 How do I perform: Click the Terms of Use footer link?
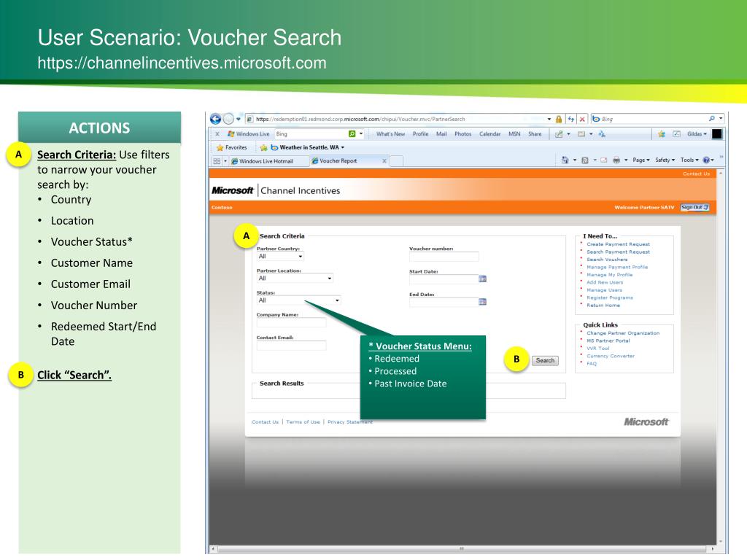point(303,422)
